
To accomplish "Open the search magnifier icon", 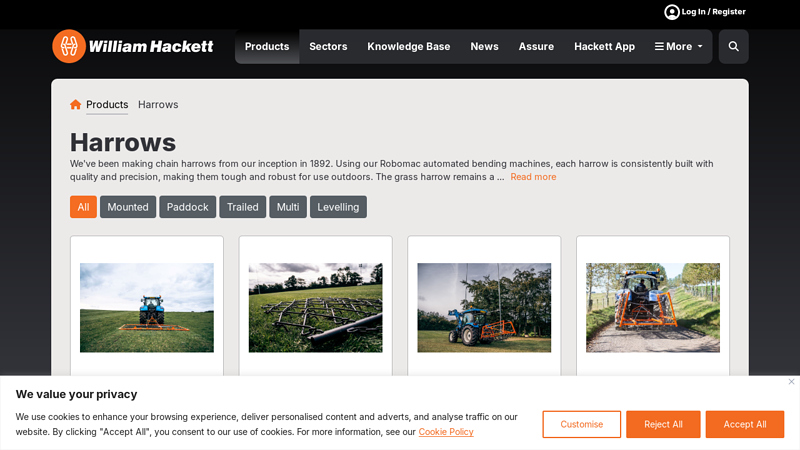I will tap(734, 46).
